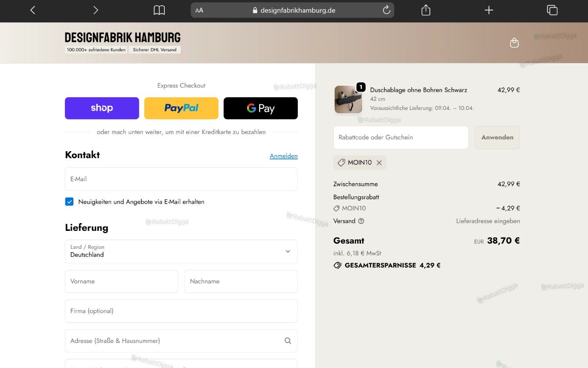Focus the Vorname input field
The width and height of the screenshot is (588, 368).
[x=121, y=281]
